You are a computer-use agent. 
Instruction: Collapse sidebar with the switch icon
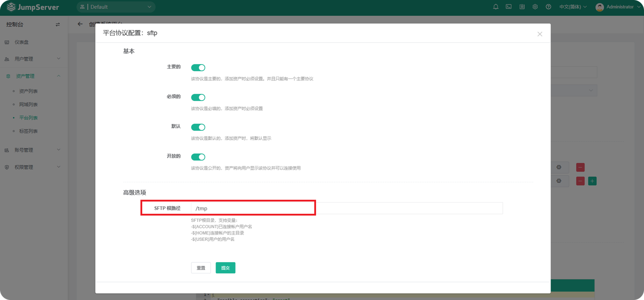[57, 24]
